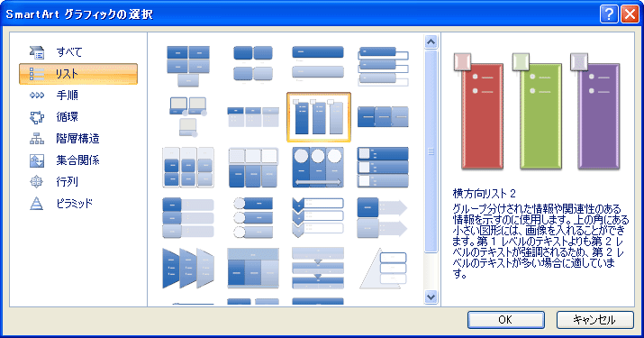
Task: Choose the vertical chevron list layout
Action: 318,218
